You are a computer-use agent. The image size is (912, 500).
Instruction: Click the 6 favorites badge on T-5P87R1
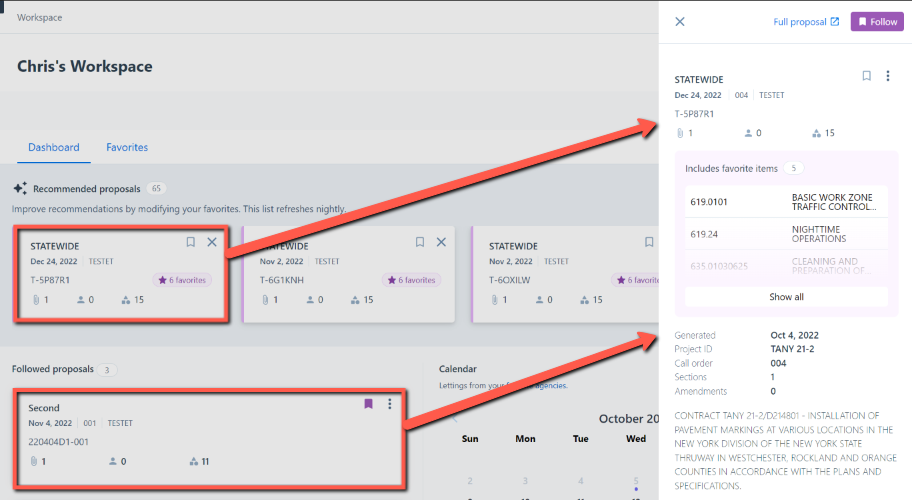click(182, 280)
